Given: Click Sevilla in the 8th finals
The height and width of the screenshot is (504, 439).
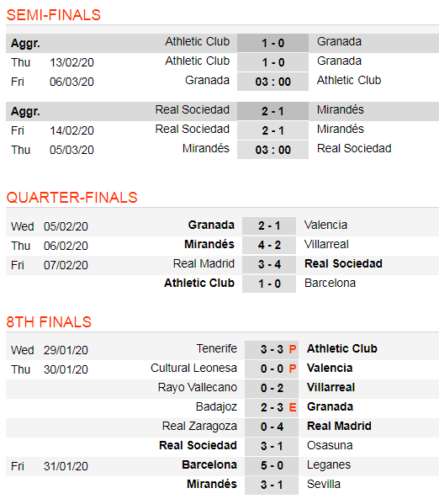Looking at the screenshot, I should pyautogui.click(x=323, y=484).
